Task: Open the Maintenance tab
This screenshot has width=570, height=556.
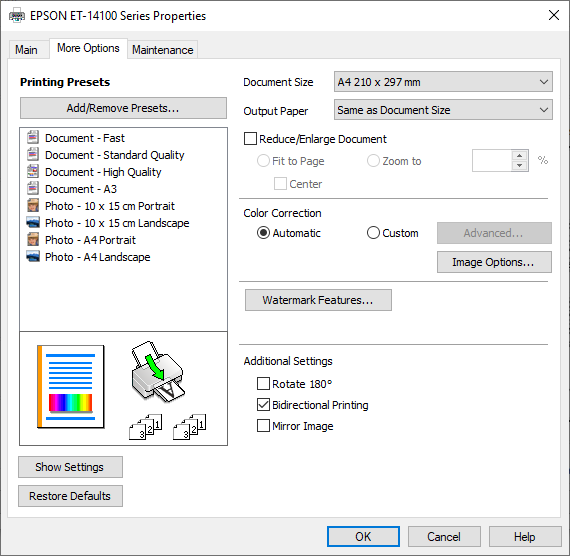Action: pyautogui.click(x=162, y=50)
